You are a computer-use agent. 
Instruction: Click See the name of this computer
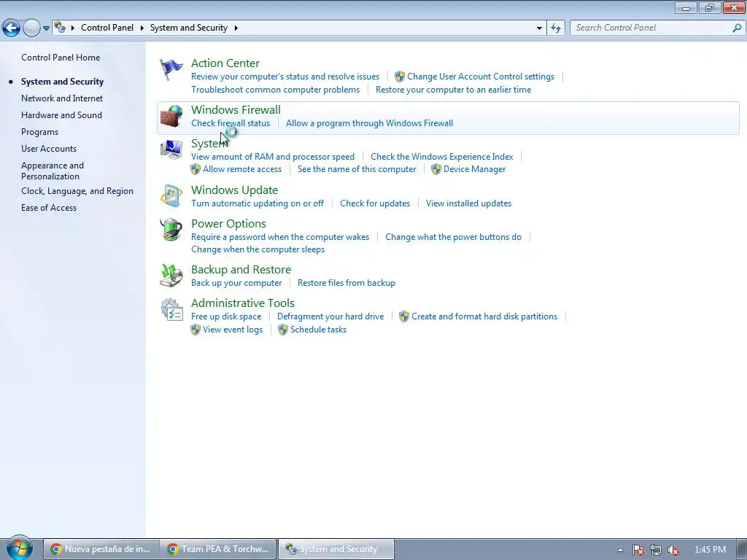357,169
